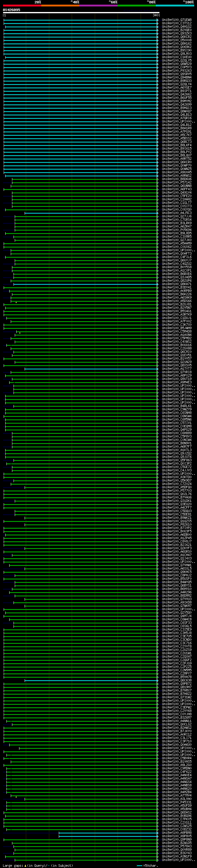Open the UniRef100_Q2QLY4 hit
The width and height of the screenshot is (197, 868).
177,84
